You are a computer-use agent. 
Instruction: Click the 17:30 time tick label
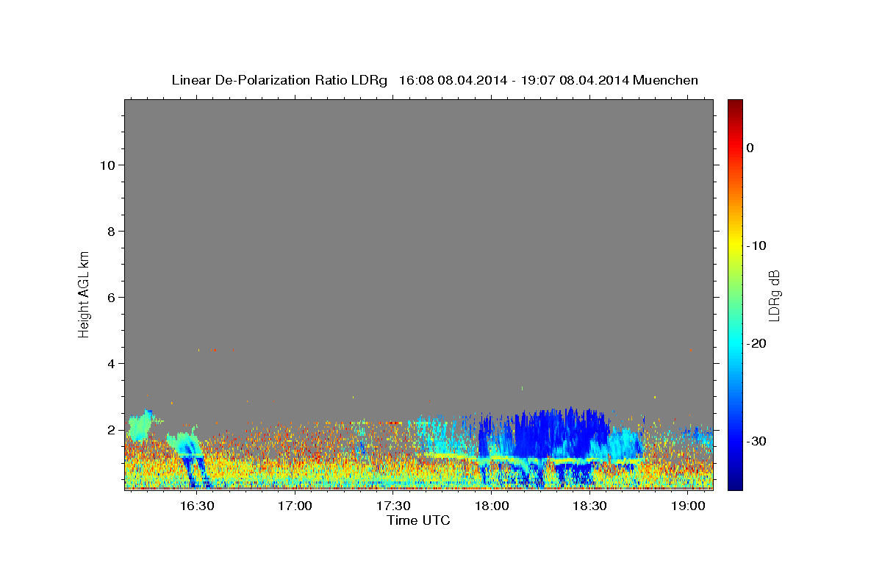tap(393, 506)
